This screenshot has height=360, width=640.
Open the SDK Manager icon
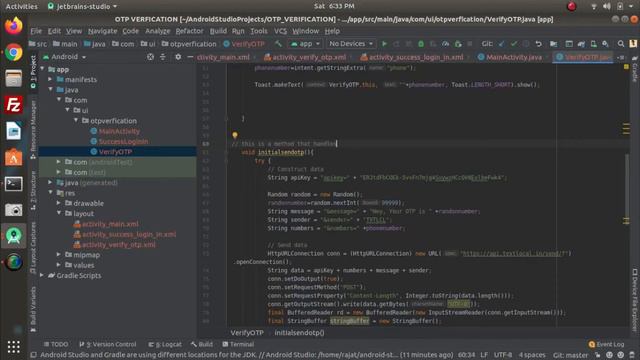coord(605,44)
